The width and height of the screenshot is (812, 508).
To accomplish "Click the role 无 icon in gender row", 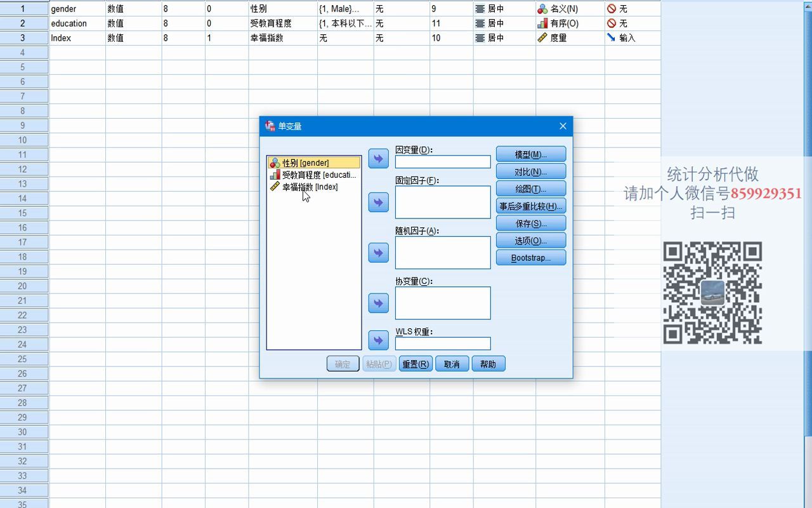I will click(x=612, y=9).
